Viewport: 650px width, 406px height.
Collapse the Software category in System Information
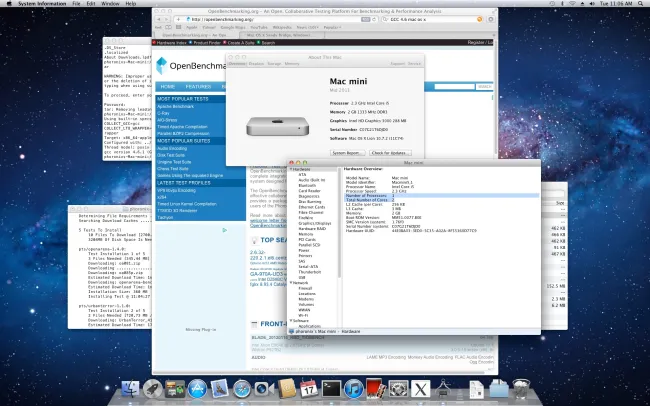(x=291, y=321)
